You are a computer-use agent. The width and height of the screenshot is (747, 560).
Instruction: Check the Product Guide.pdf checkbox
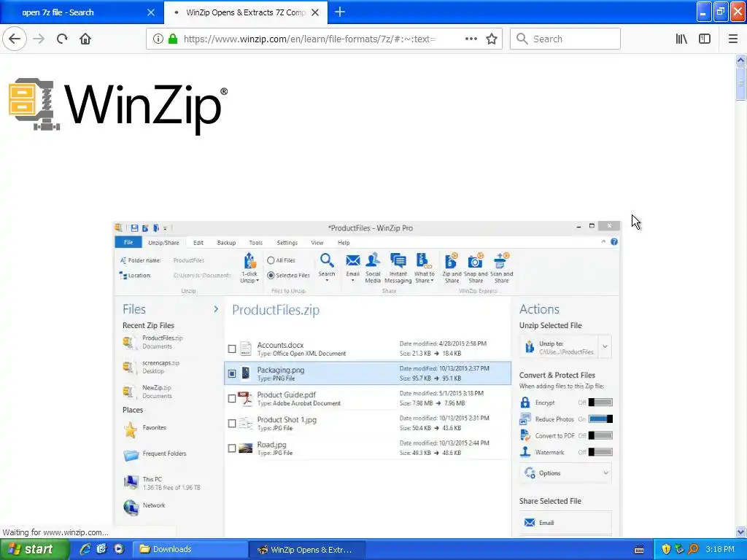tap(232, 399)
